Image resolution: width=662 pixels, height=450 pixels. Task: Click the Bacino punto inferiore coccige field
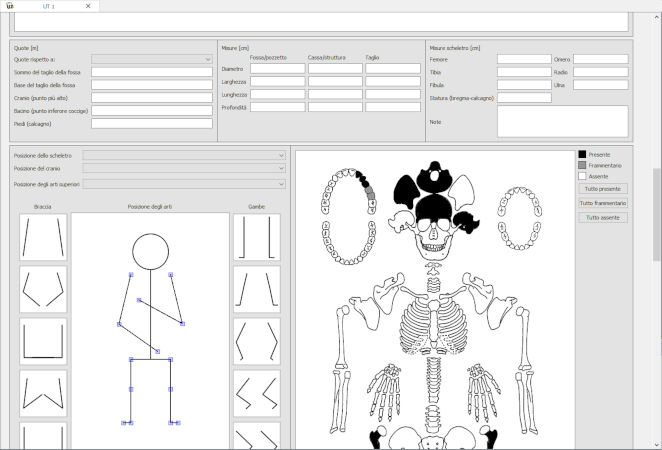152,111
